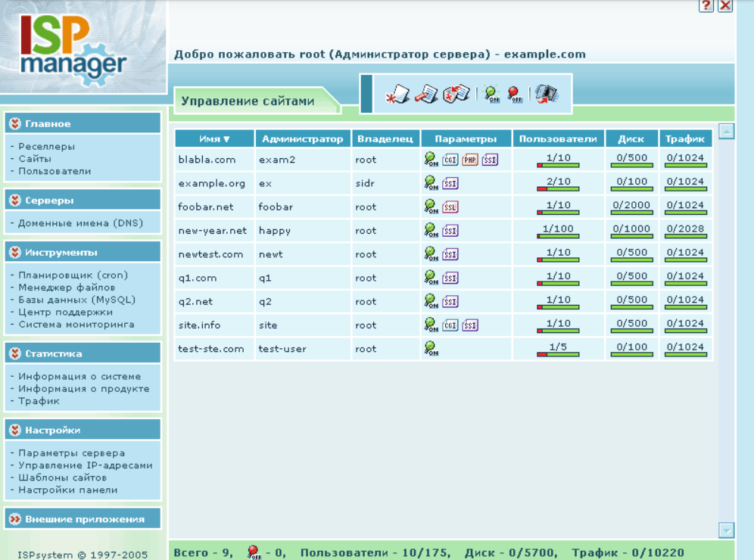754x560 pixels.
Task: Open help with the question mark icon
Action: coord(706,5)
